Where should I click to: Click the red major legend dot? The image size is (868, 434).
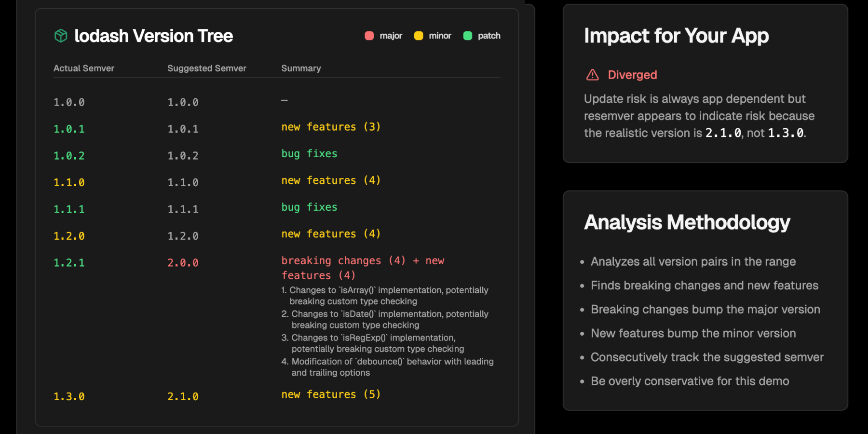coord(369,35)
